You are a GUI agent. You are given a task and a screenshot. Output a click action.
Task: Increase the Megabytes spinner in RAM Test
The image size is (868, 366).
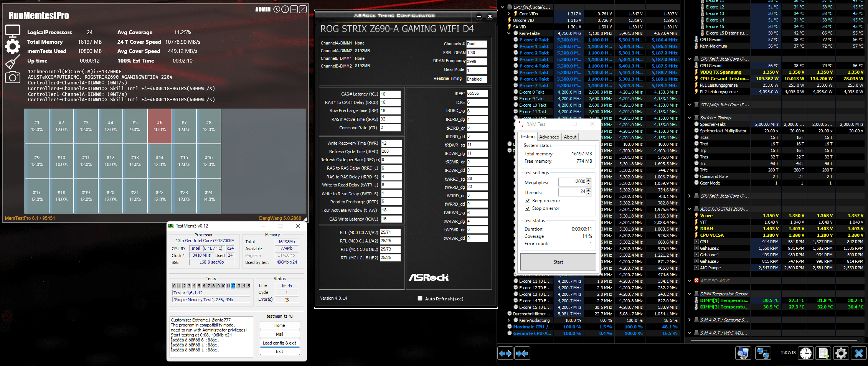[589, 180]
